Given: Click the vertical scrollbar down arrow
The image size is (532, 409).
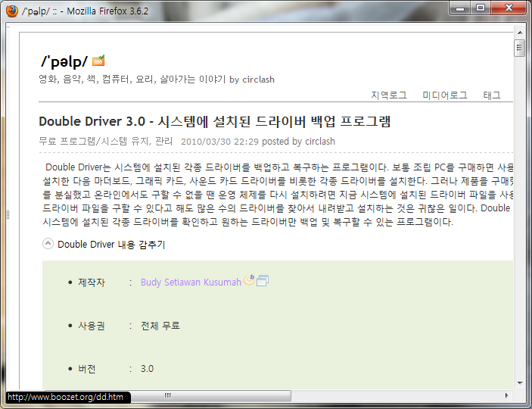Looking at the screenshot, I should 519,383.
